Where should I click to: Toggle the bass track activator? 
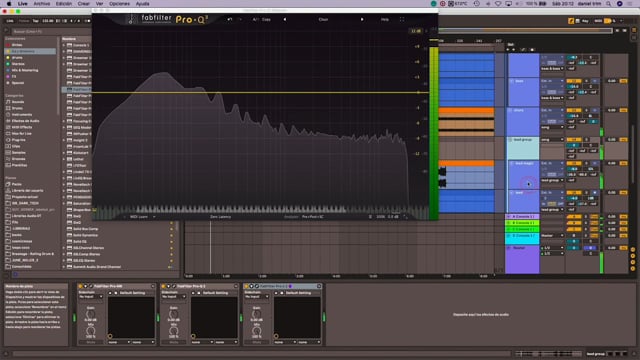pyautogui.click(x=573, y=81)
